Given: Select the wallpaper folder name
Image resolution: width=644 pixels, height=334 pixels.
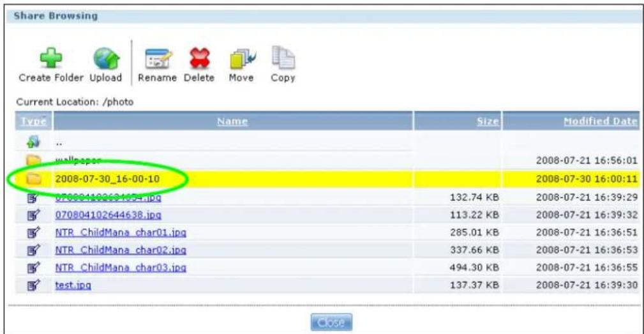Looking at the screenshot, I should point(79,160).
